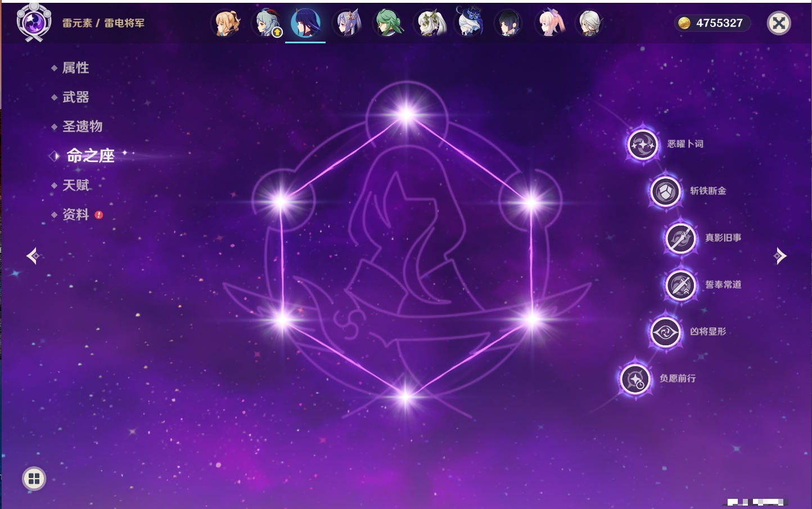812x509 pixels.
Task: Select the silver-haired avatar at row end
Action: coord(589,24)
